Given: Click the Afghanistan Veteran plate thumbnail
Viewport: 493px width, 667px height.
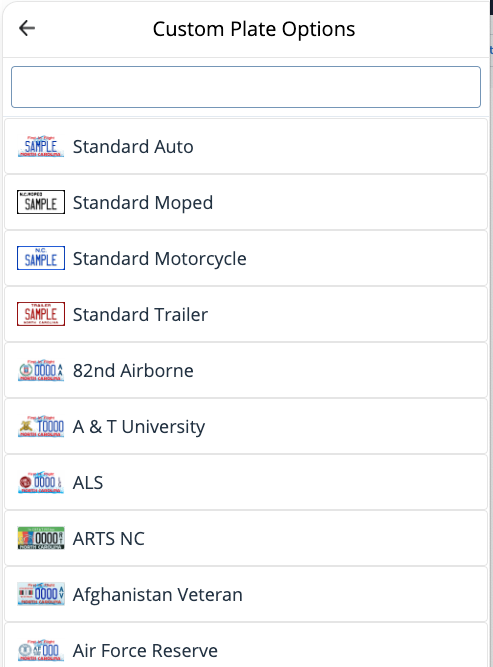Looking at the screenshot, I should 41,594.
